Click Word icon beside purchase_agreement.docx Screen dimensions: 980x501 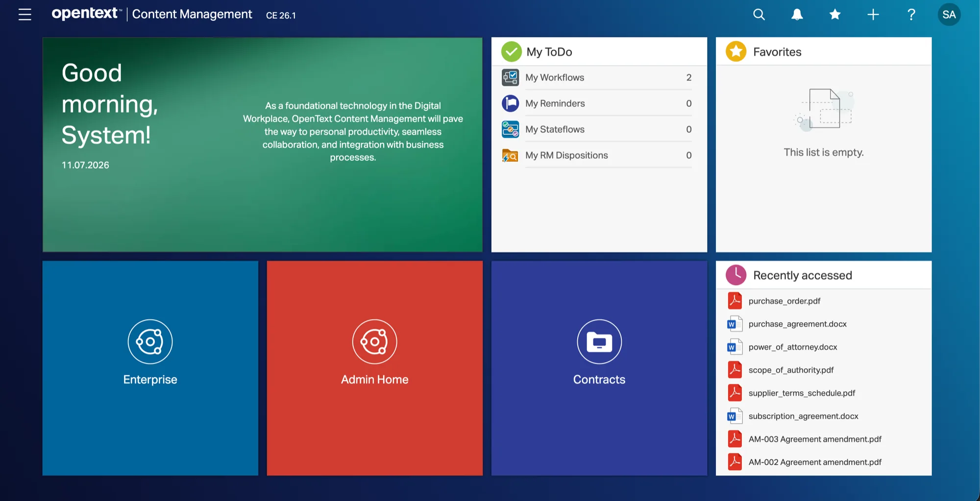click(735, 324)
